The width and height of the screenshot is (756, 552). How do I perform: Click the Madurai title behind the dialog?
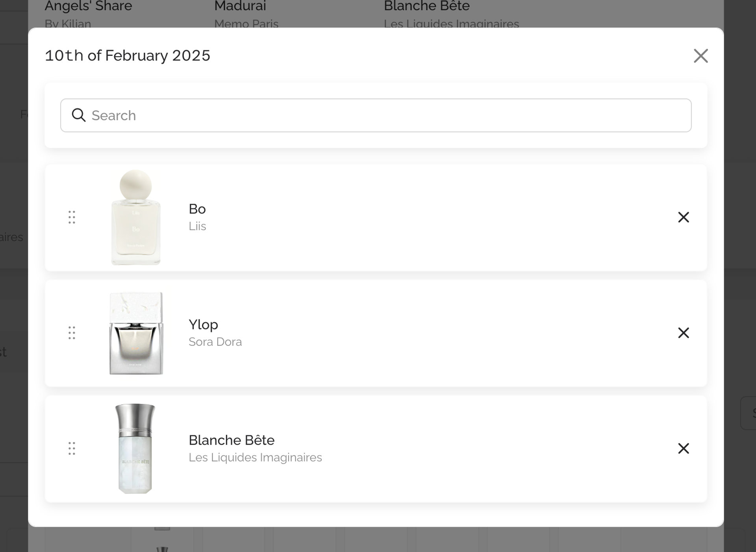240,6
